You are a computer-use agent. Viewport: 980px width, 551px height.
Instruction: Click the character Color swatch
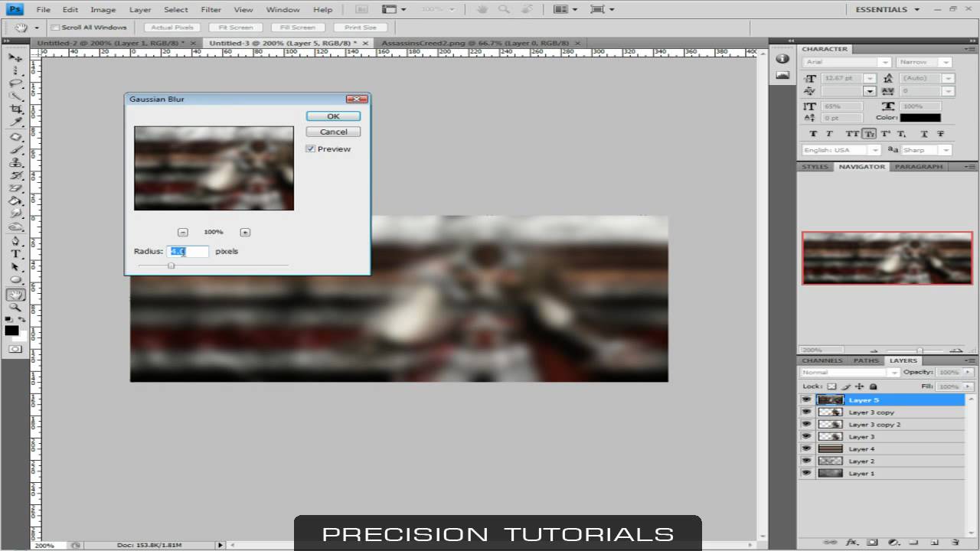coord(920,117)
